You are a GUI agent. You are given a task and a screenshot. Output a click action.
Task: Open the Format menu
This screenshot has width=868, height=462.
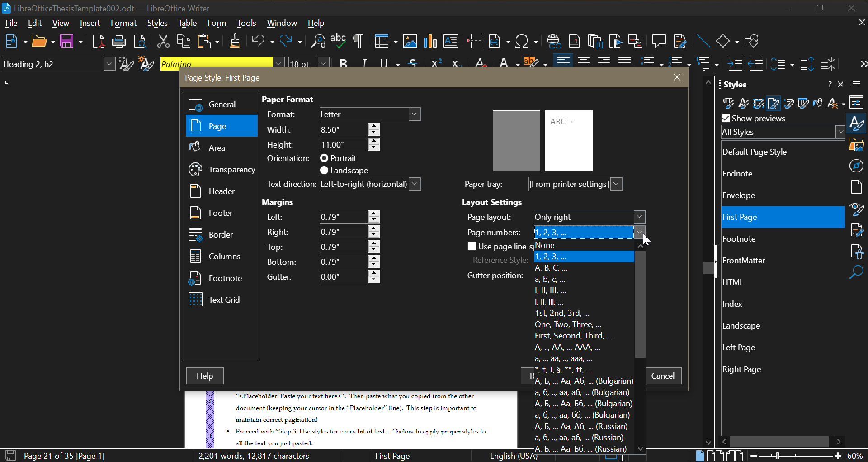(x=123, y=23)
